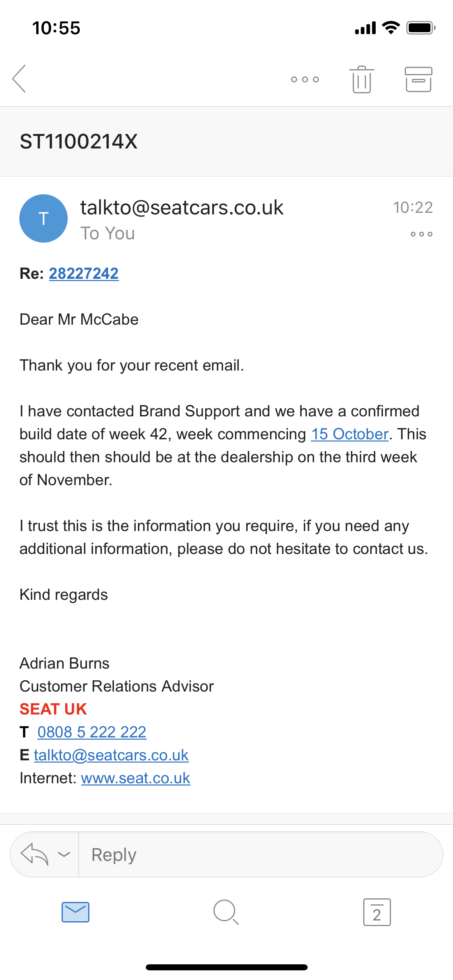The width and height of the screenshot is (453, 980).
Task: Tap the Reply text field
Action: point(261,854)
